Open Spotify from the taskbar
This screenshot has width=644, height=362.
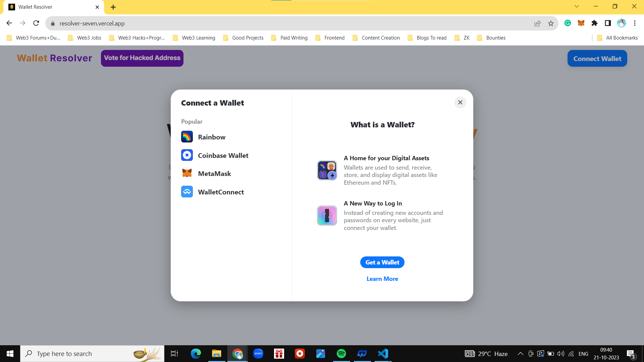(x=341, y=353)
